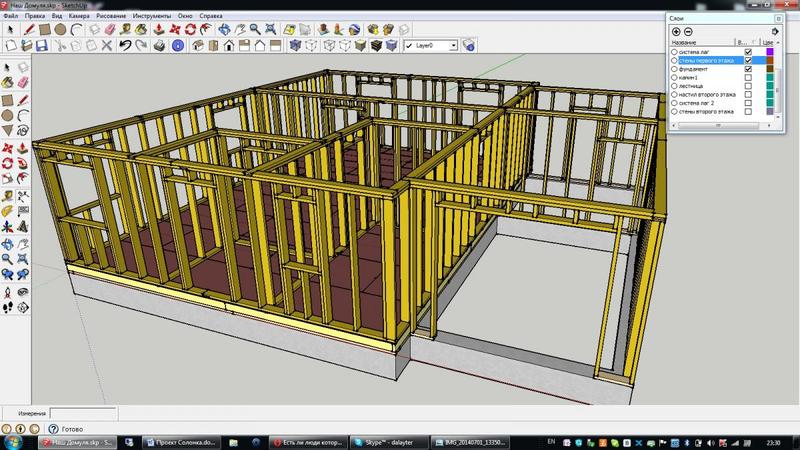Viewport: 800px width, 450px height.
Task: Click the Undo arrow icon
Action: [125, 45]
